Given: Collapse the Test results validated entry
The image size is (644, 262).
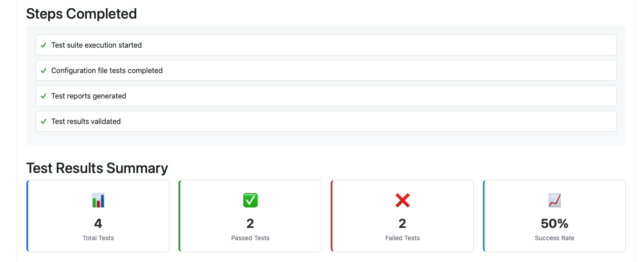Looking at the screenshot, I should point(325,121).
